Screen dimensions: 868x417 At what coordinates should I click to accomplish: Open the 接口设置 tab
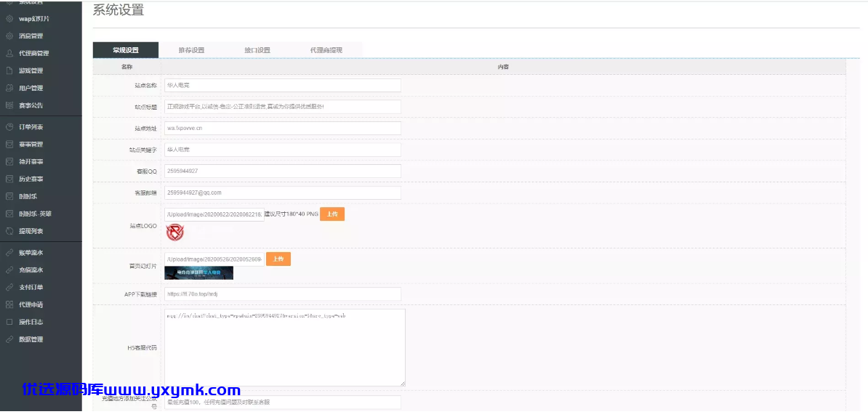(257, 50)
